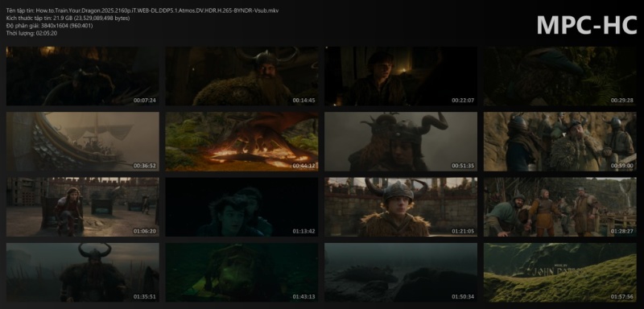Click the arena frame at 01:06:20
Viewport: 644px width, 309px height.
[83, 207]
